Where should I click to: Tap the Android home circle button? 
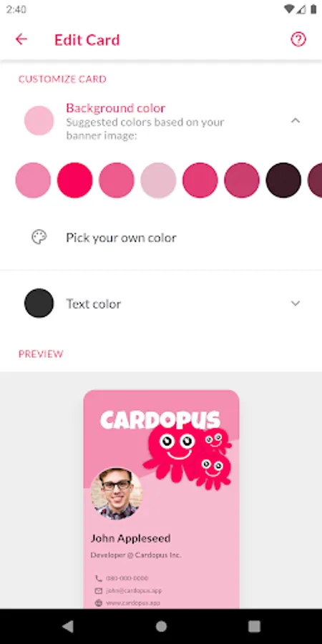[161, 626]
